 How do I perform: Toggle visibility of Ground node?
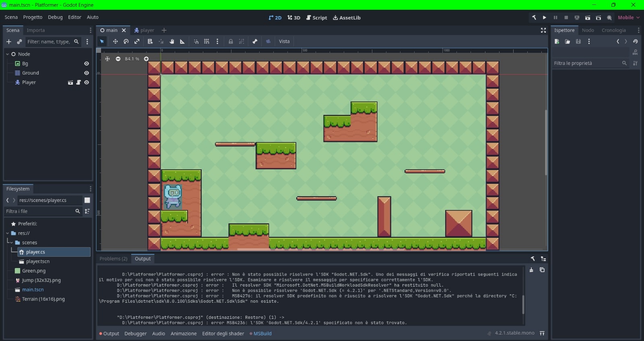point(87,73)
